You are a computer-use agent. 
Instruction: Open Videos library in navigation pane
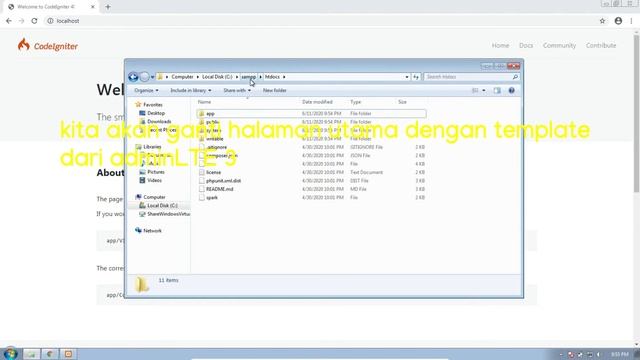pyautogui.click(x=154, y=180)
